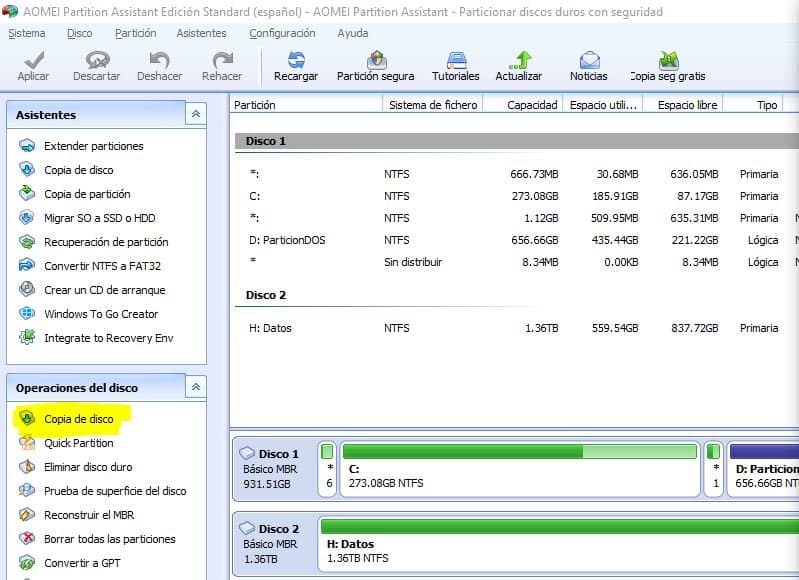Open the Partición menu

click(136, 33)
